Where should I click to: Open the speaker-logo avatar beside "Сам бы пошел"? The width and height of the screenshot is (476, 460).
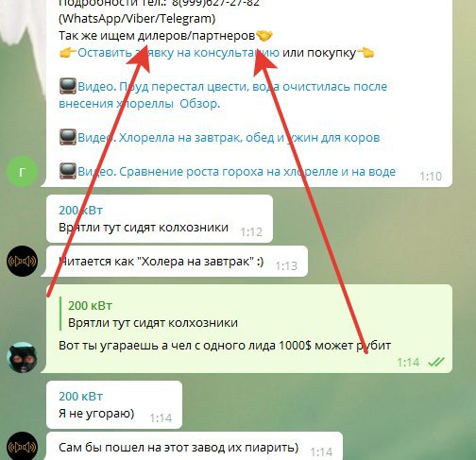pyautogui.click(x=22, y=447)
